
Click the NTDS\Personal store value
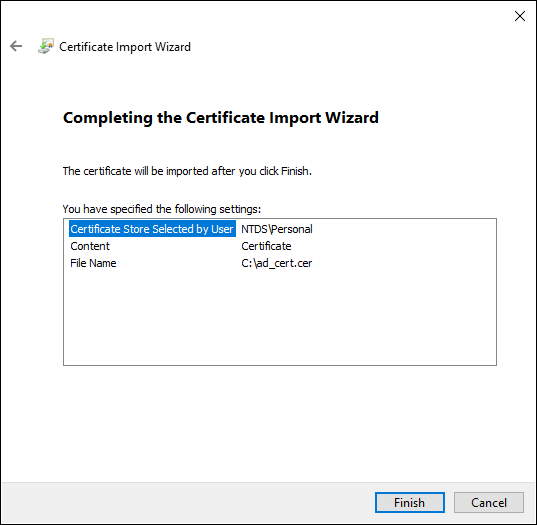coord(277,229)
